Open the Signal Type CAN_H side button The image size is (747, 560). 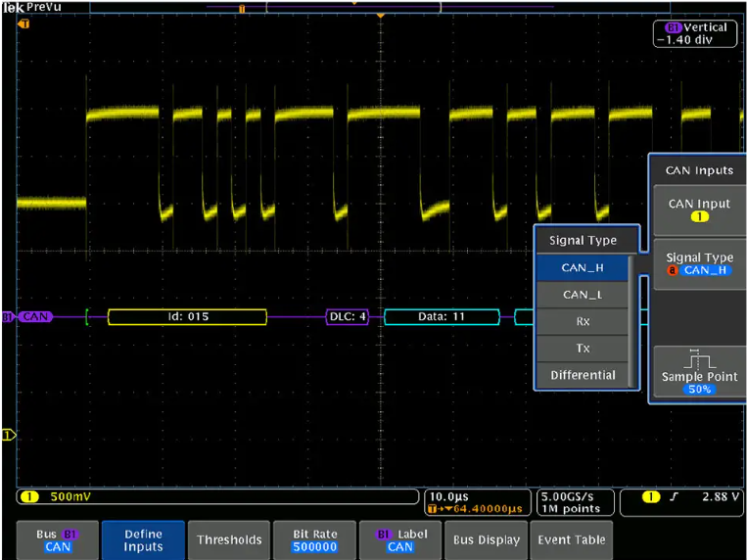[x=699, y=264]
